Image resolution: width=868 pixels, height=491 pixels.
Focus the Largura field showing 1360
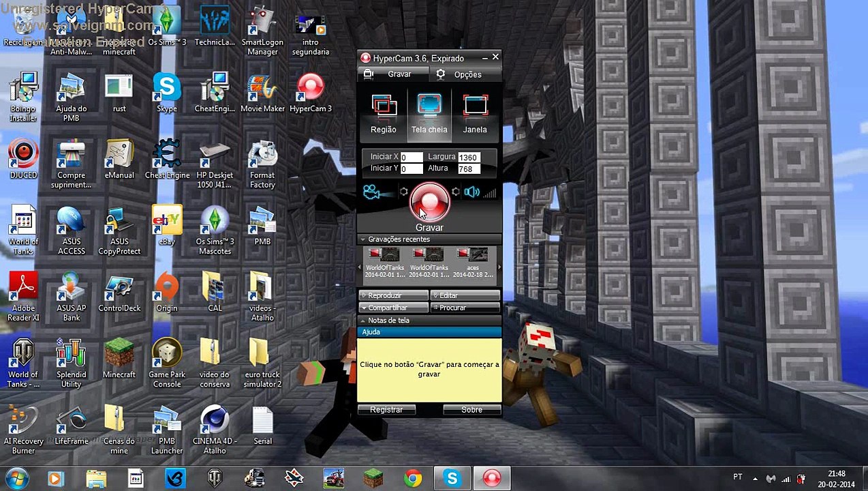pos(469,158)
